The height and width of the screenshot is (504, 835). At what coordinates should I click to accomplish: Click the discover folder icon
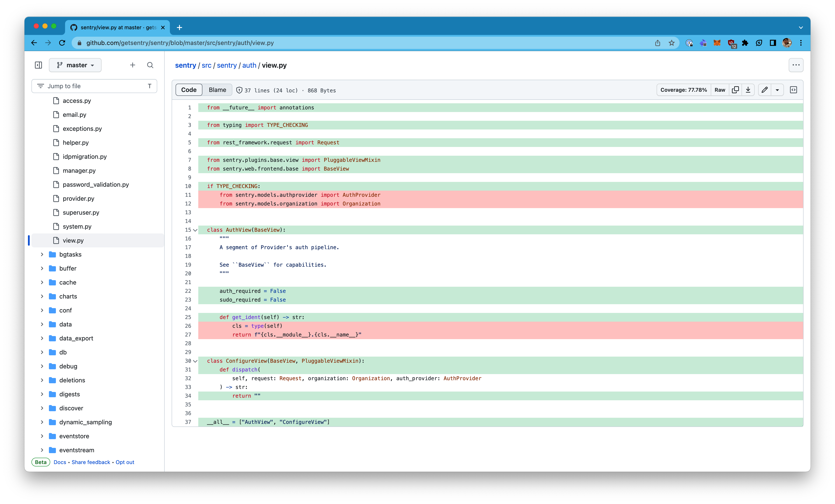pos(53,408)
